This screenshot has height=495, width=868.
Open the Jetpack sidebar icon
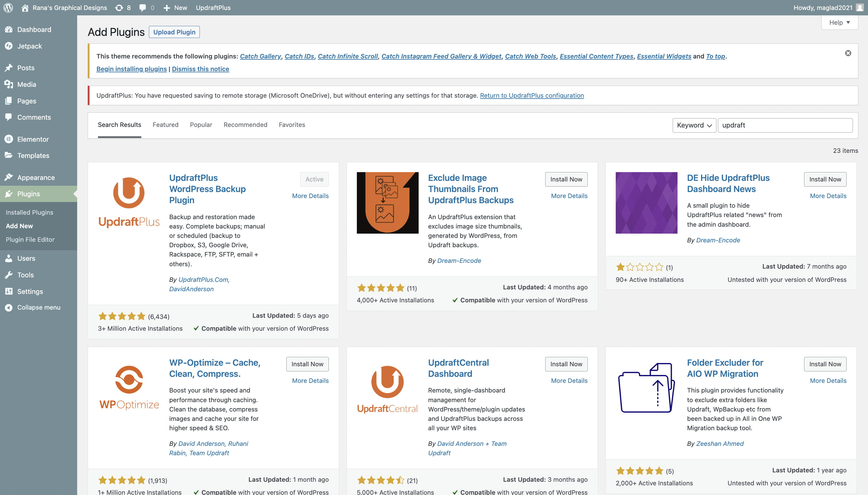pos(9,46)
